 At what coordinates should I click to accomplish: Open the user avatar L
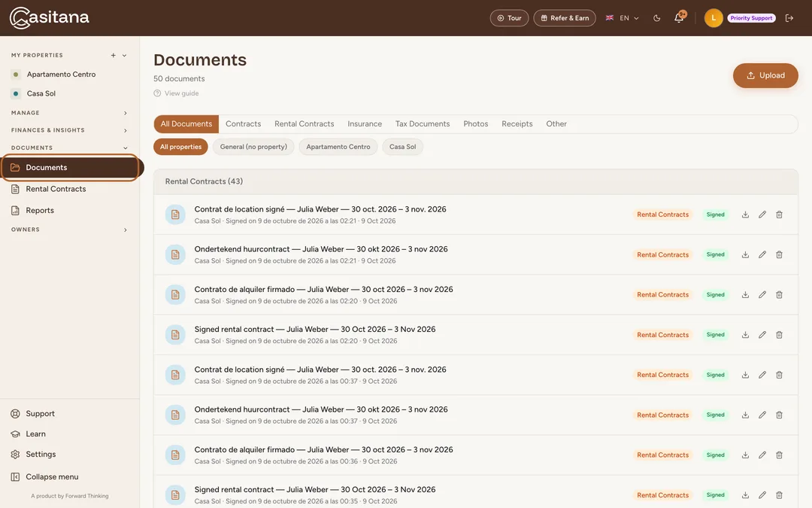[x=714, y=18]
